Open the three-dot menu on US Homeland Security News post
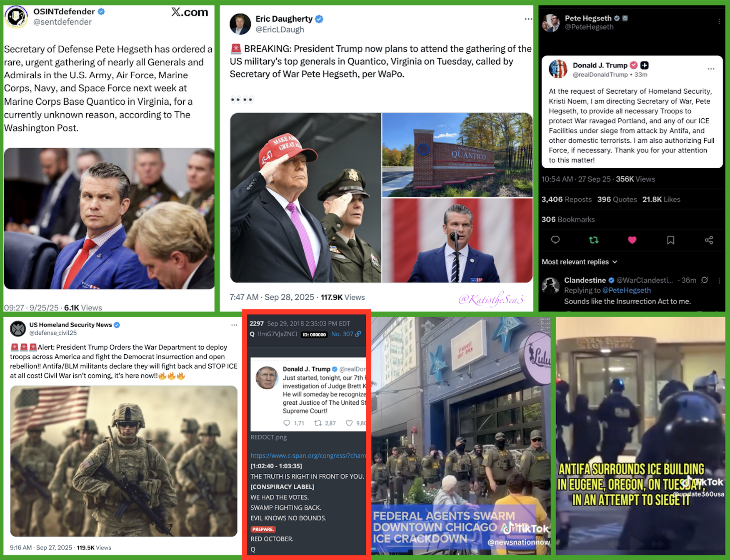Image resolution: width=730 pixels, height=560 pixels. 234,325
